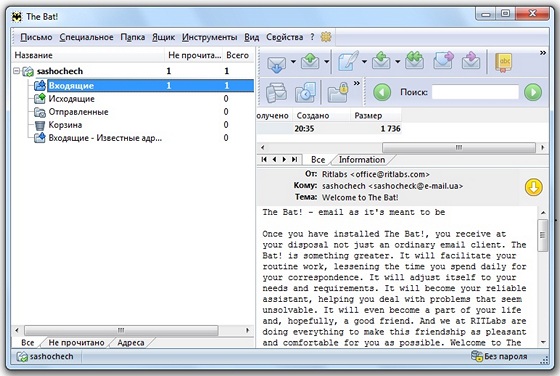This screenshot has width=560, height=376.
Task: Select the message row created at 20:35
Action: (x=329, y=129)
